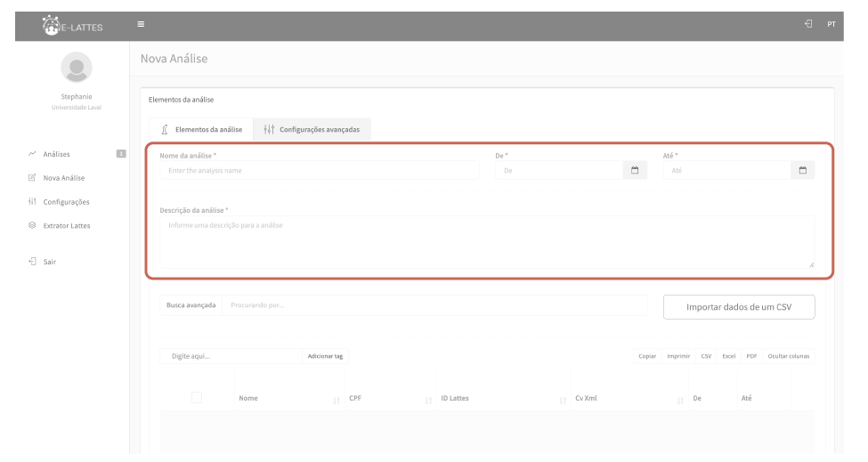Click the Nome da análise input field
The width and height of the screenshot is (868, 462).
319,170
